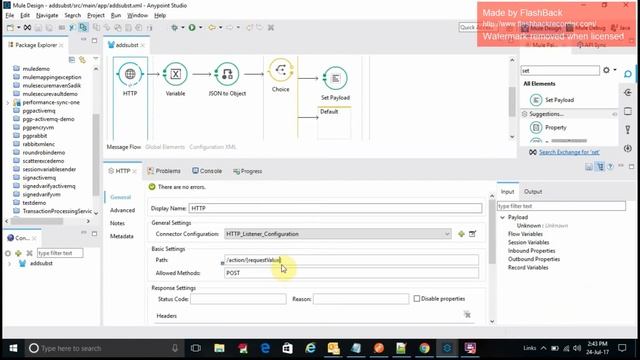
Task: Select the Variable component in flow
Action: pos(175,74)
